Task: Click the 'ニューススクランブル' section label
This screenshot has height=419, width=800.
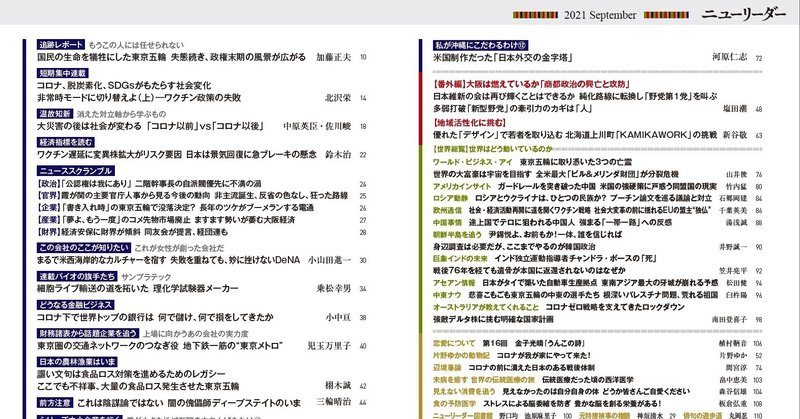Action: coord(76,171)
